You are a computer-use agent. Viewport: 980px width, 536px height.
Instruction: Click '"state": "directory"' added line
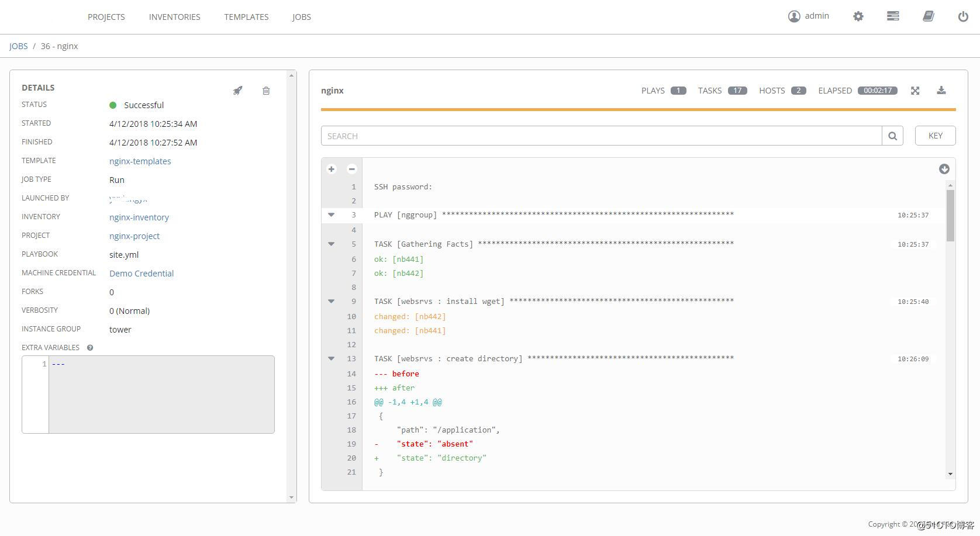tap(441, 458)
